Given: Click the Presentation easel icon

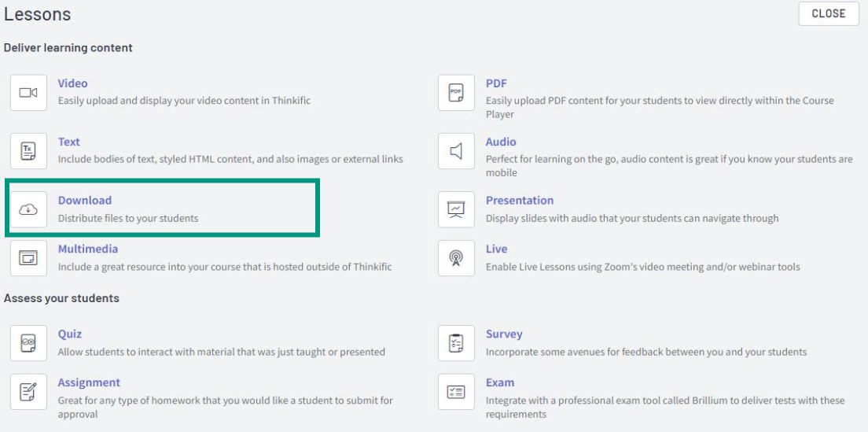Looking at the screenshot, I should [x=456, y=209].
